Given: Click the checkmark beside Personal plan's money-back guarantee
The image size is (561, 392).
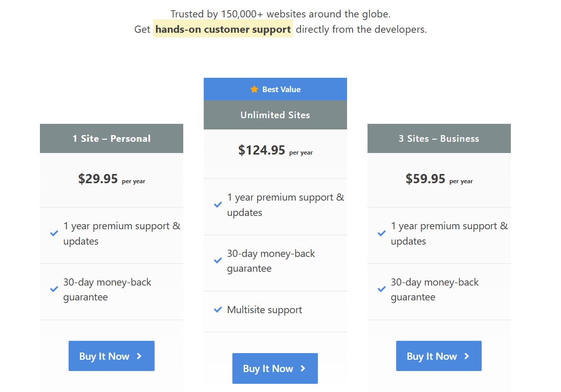Looking at the screenshot, I should click(54, 289).
